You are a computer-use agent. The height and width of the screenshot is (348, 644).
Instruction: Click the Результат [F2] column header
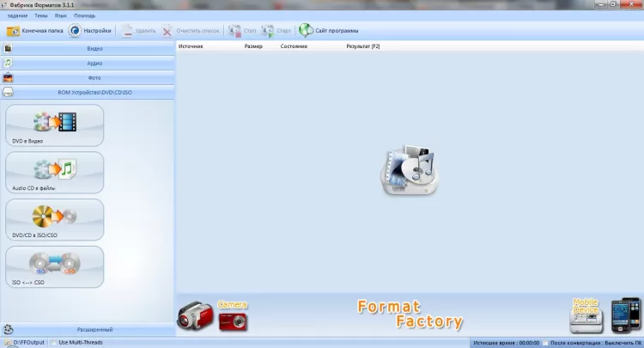click(363, 46)
